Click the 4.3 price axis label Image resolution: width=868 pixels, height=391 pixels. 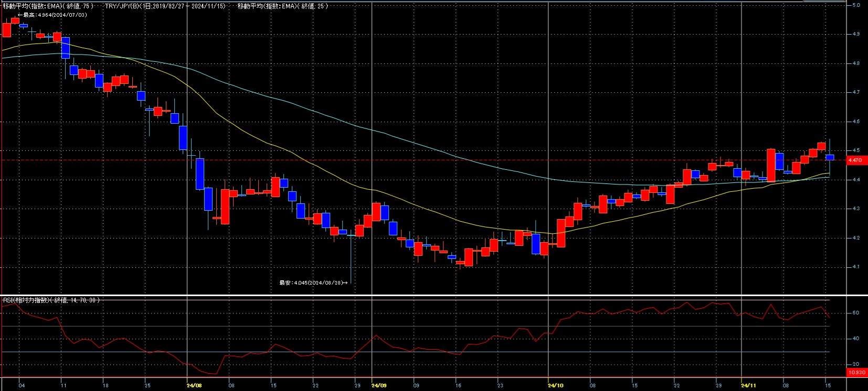856,209
